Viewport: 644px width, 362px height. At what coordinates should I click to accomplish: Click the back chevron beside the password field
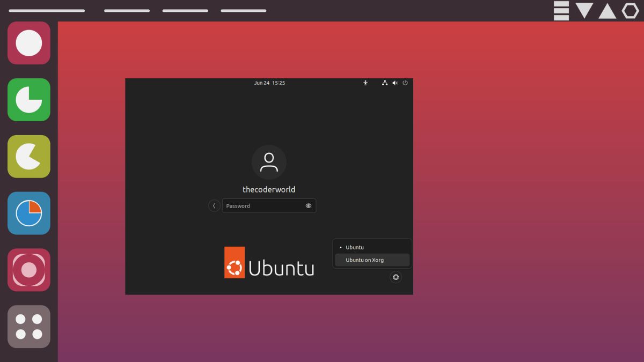click(x=214, y=205)
